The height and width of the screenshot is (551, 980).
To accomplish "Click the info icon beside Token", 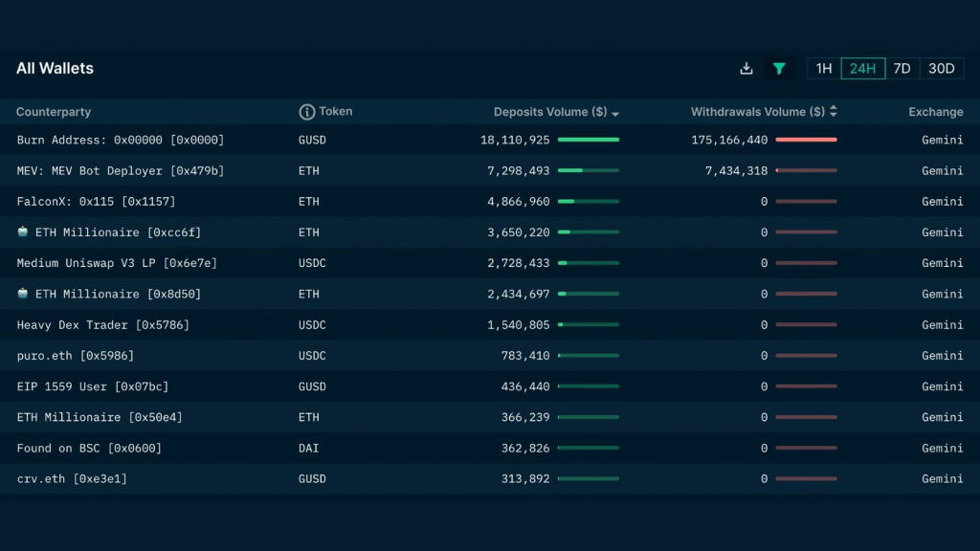I will point(307,112).
